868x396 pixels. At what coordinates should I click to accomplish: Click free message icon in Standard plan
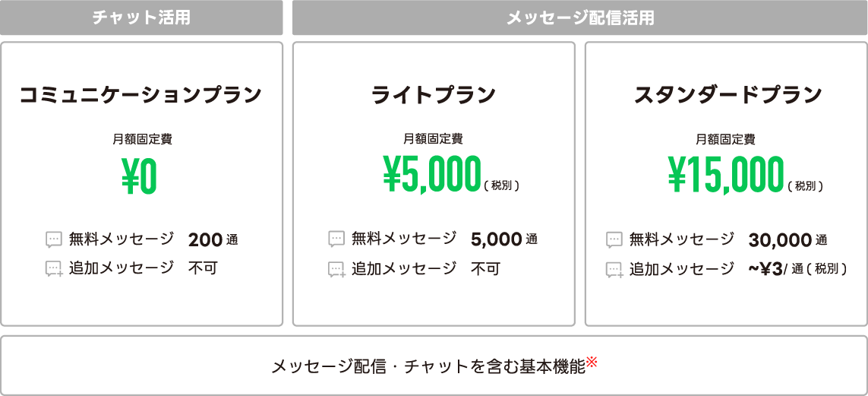click(614, 240)
